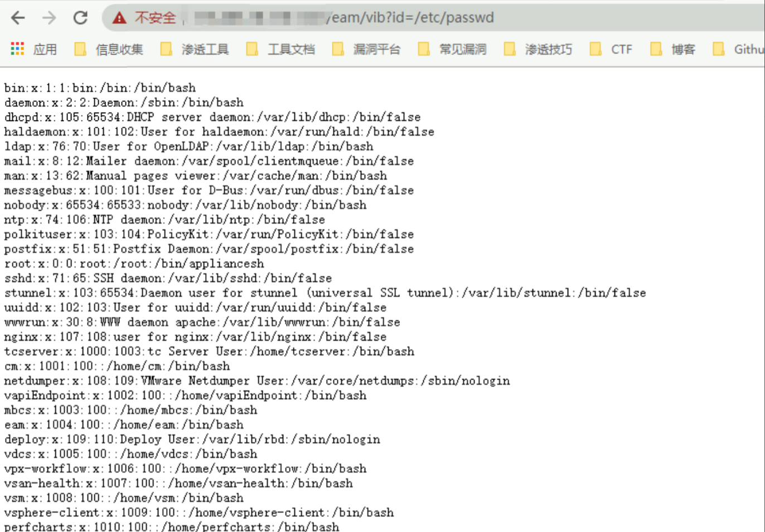
Task: Open the 常见漏洞 bookmark folder
Action: (x=453, y=50)
